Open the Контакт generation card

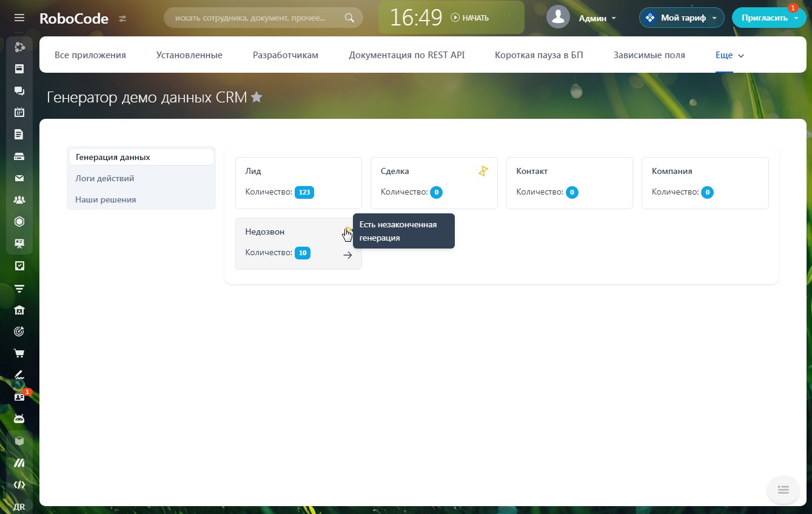(x=569, y=183)
